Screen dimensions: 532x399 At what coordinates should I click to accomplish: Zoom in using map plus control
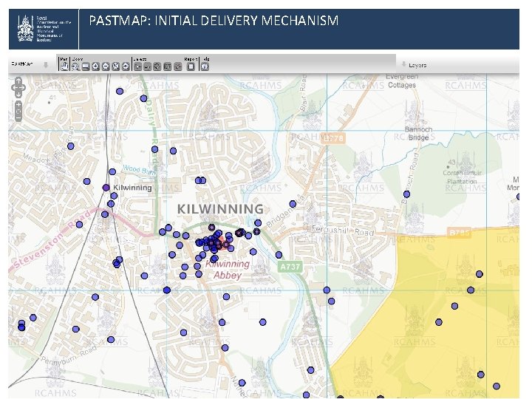click(x=18, y=105)
